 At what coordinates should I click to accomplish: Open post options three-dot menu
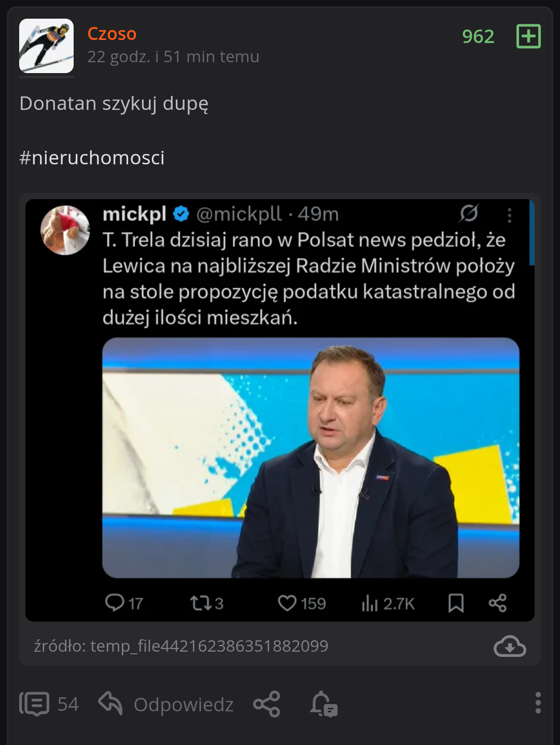(x=538, y=703)
